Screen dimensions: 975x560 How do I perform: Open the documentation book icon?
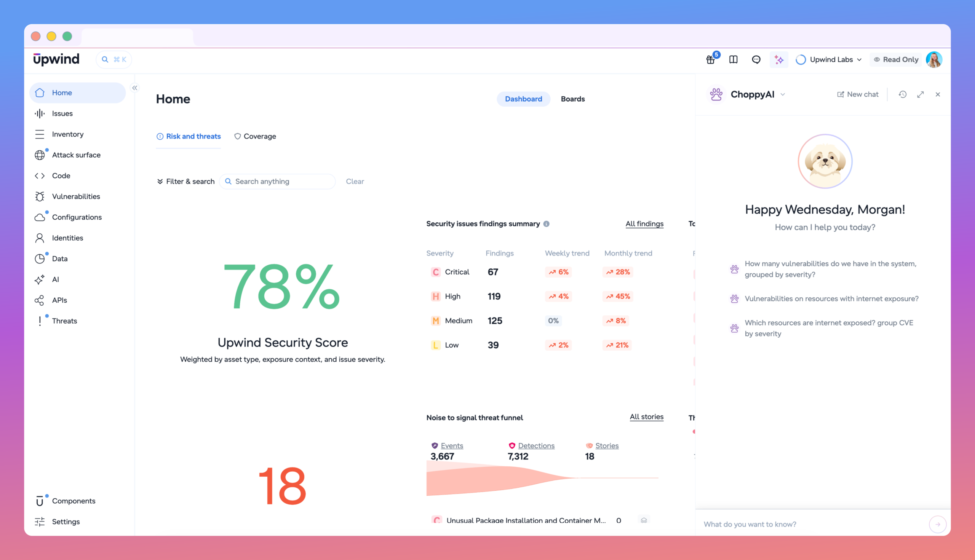(734, 60)
